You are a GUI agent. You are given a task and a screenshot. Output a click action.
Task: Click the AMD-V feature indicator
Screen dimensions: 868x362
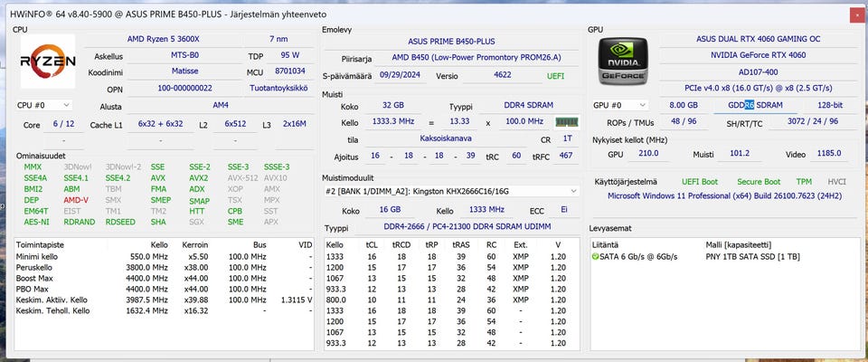coord(76,200)
